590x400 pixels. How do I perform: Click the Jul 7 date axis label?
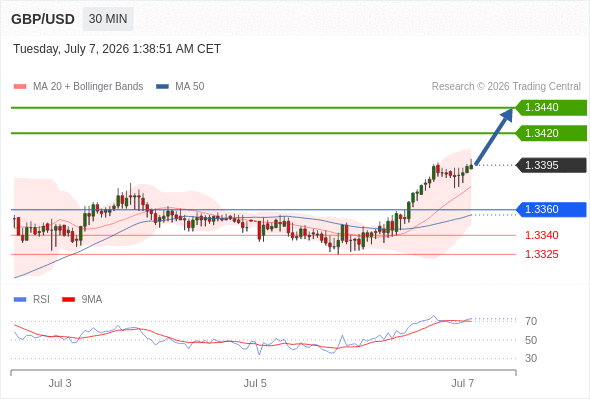462,383
